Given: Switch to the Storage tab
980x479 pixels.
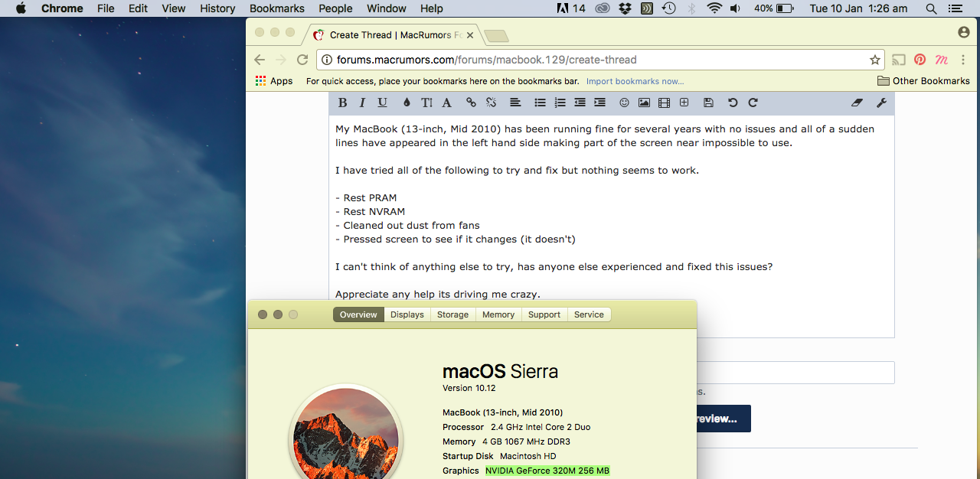Looking at the screenshot, I should point(452,314).
